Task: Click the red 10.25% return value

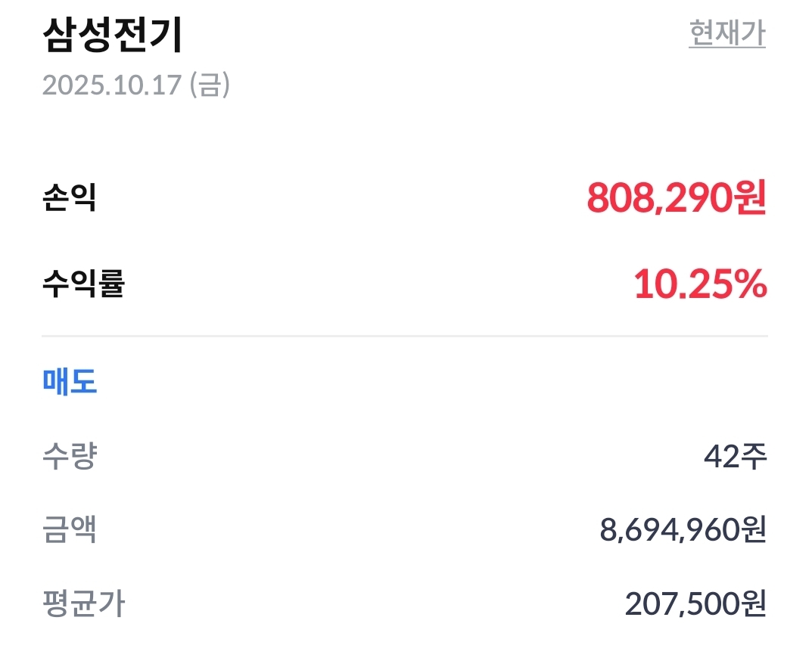Action: click(x=700, y=285)
